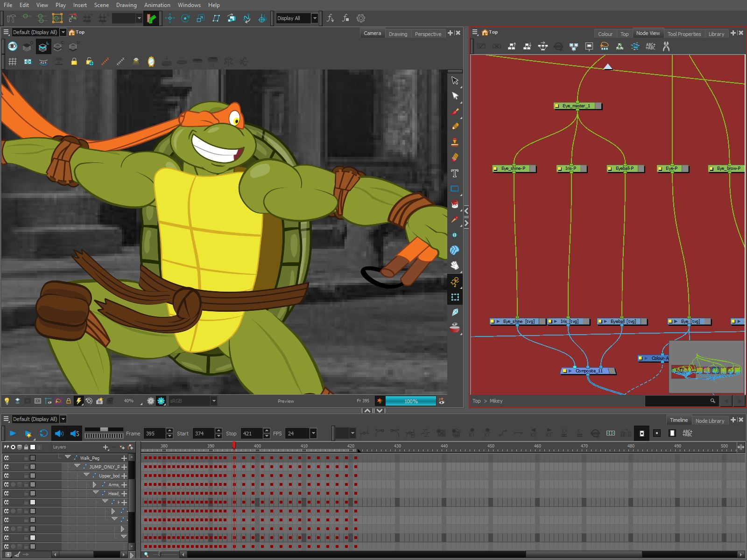Click the Mikey breadcrumb below the Node View
This screenshot has width=747, height=560.
495,401
